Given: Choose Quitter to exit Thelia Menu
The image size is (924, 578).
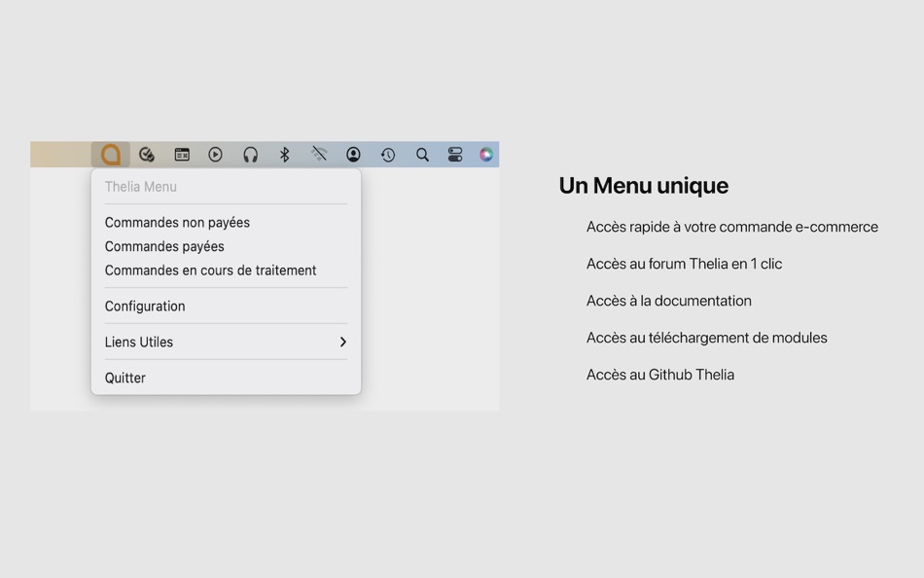Looking at the screenshot, I should [x=226, y=378].
